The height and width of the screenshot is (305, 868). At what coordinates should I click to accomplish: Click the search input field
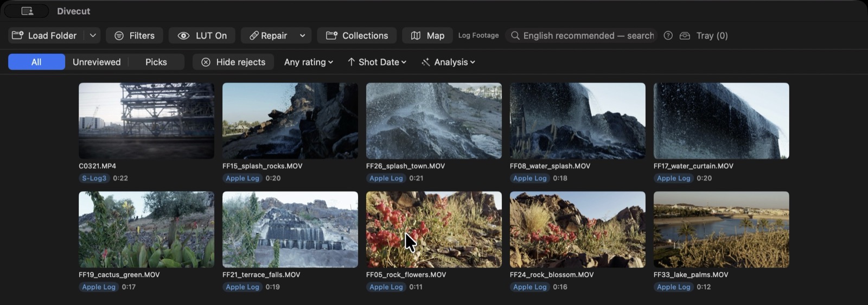582,35
